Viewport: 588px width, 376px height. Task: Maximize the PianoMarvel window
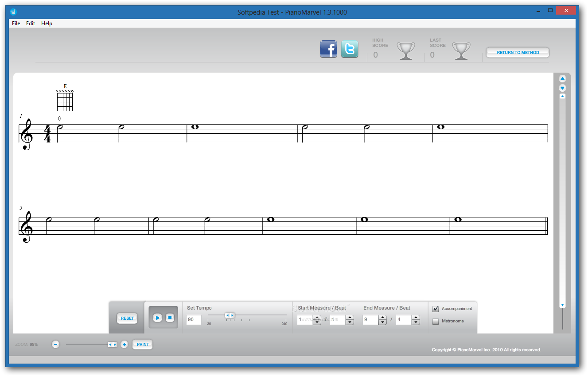tap(550, 10)
